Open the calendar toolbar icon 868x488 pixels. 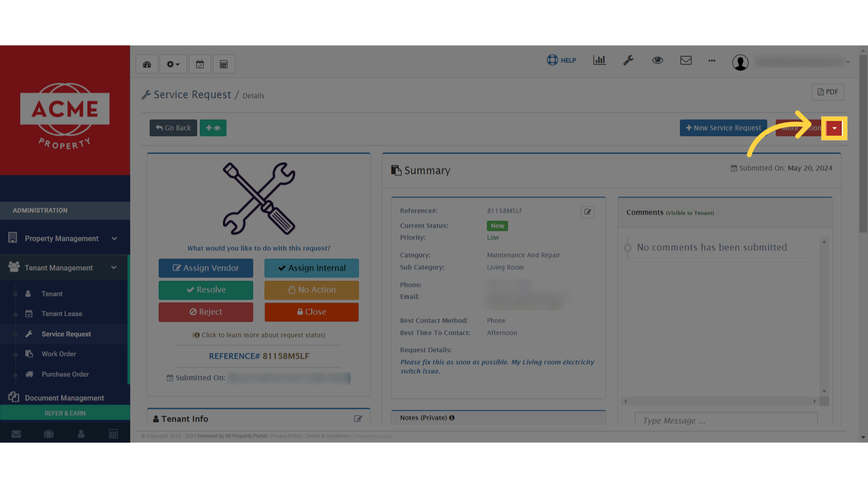(x=200, y=64)
